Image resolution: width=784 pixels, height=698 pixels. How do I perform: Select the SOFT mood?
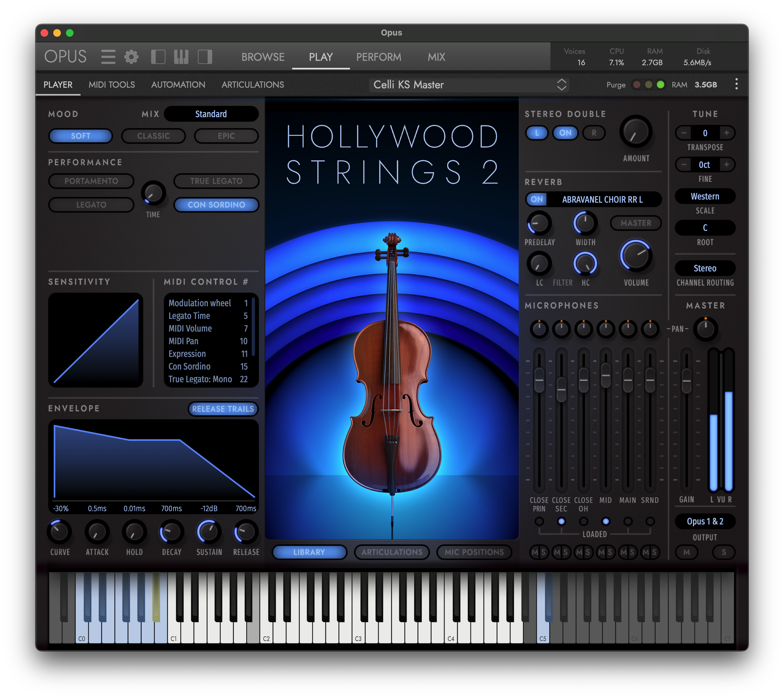80,136
